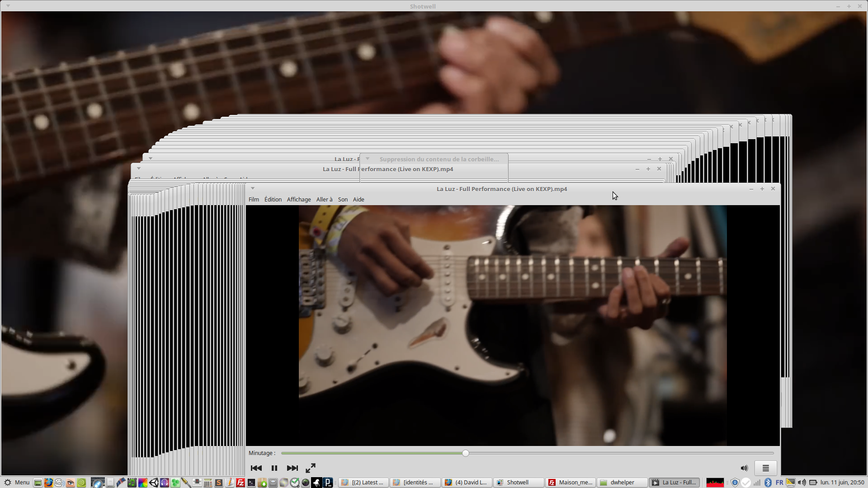Screen dimensions: 868x488
Task: Toggle fullscreen mode in video player
Action: (x=311, y=468)
